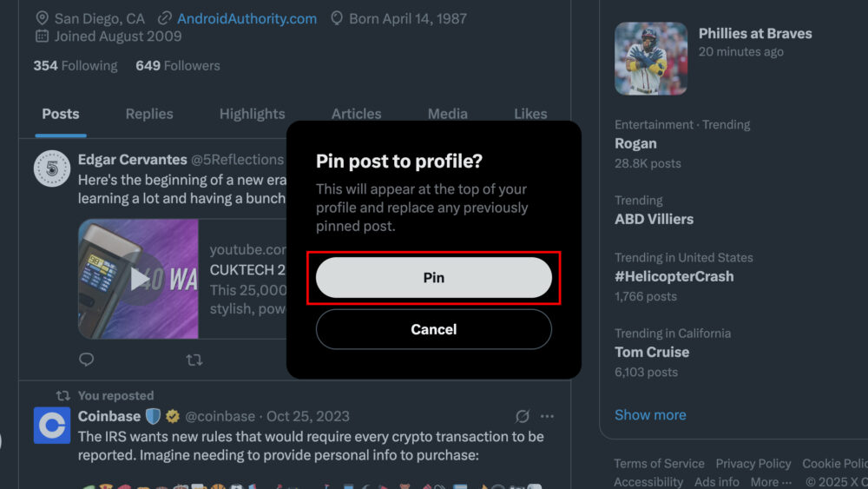Click the repost icon under Edgar's post

[x=194, y=359]
